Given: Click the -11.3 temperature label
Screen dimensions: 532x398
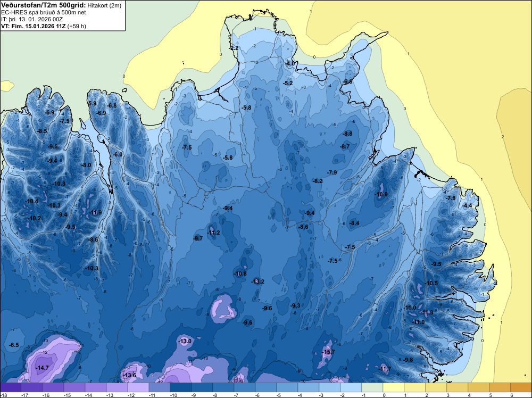Looking at the screenshot, I should click(x=427, y=312).
